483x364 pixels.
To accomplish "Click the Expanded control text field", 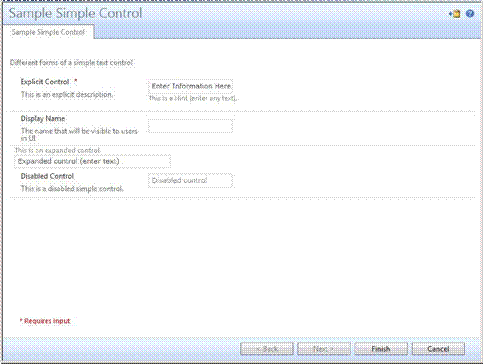I will (92, 161).
